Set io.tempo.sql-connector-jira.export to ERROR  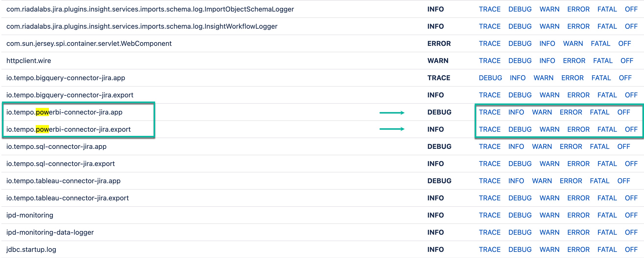578,164
